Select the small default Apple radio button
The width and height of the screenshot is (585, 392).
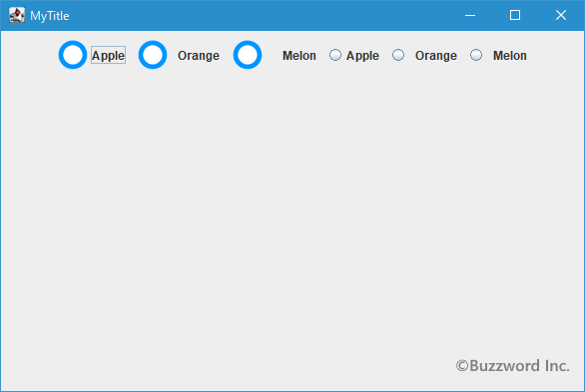pos(335,55)
